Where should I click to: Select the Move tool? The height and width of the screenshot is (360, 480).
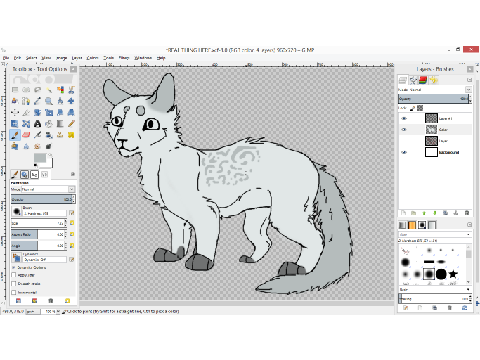tap(71, 101)
